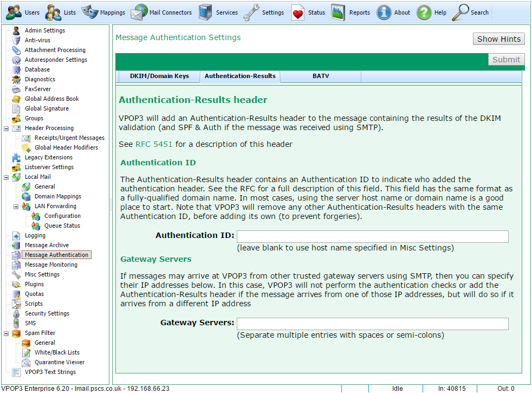This screenshot has width=532, height=393.
Task: Open Configuration under LAN Forwarding
Action: click(62, 216)
